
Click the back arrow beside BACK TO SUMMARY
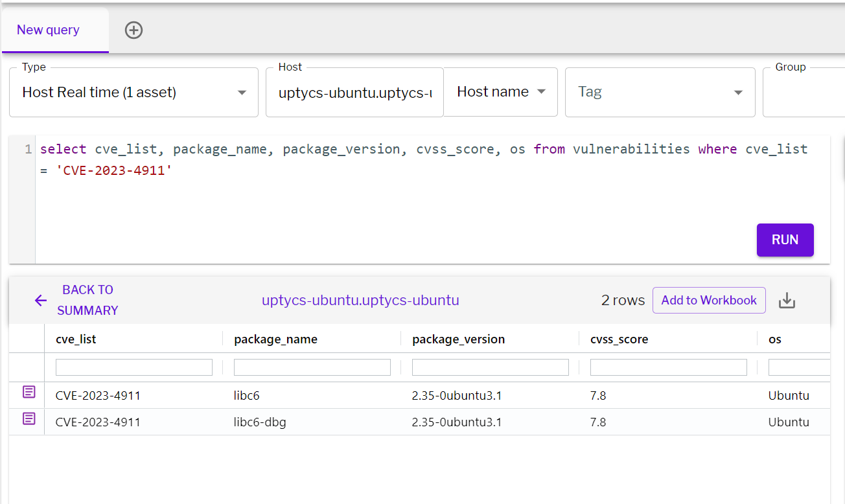click(41, 300)
